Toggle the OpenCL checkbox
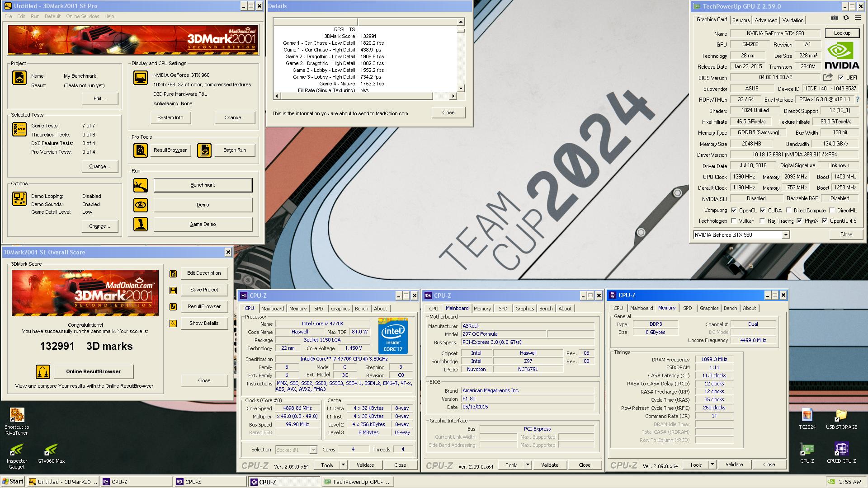This screenshot has height=488, width=868. [733, 210]
